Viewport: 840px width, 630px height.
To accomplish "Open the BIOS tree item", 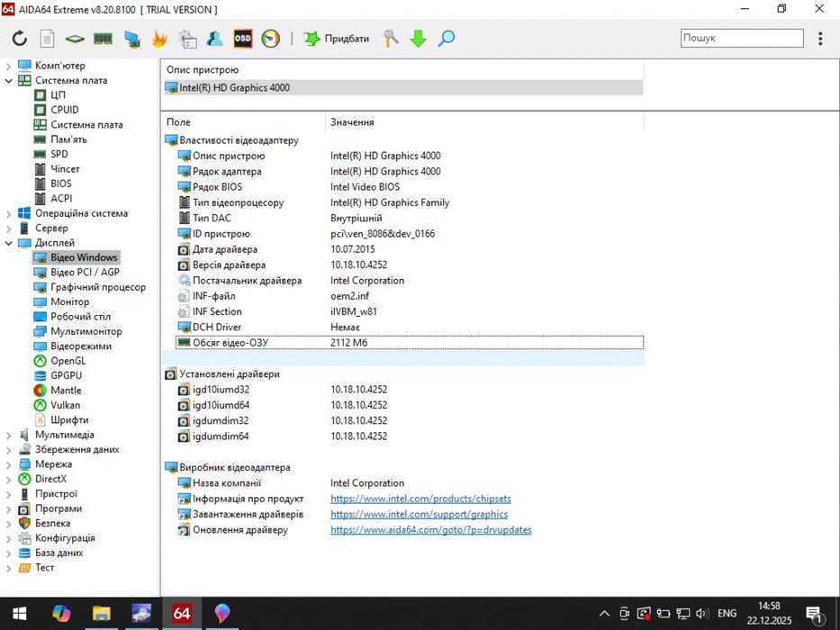I will 61,184.
